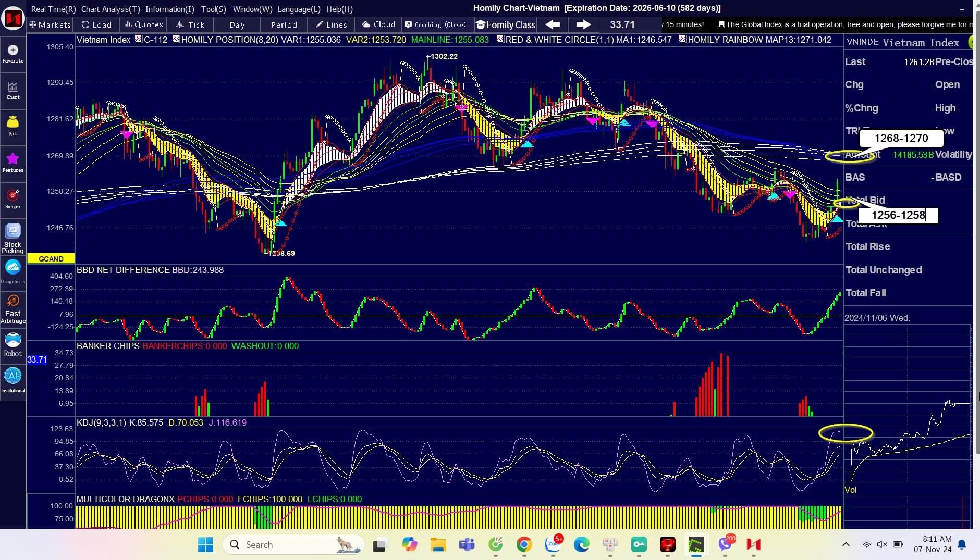980x560 pixels.
Task: Open the Real Time(R) menu
Action: coord(53,9)
